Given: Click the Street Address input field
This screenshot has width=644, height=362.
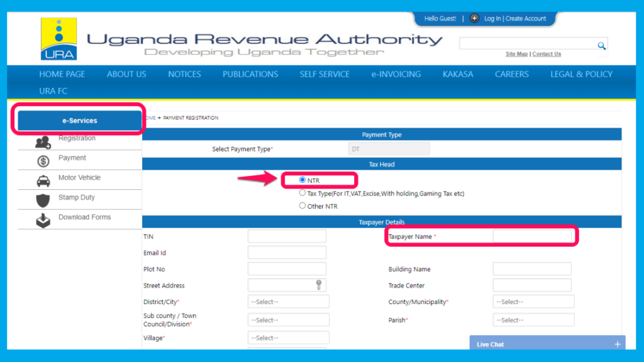Looking at the screenshot, I should coord(287,285).
